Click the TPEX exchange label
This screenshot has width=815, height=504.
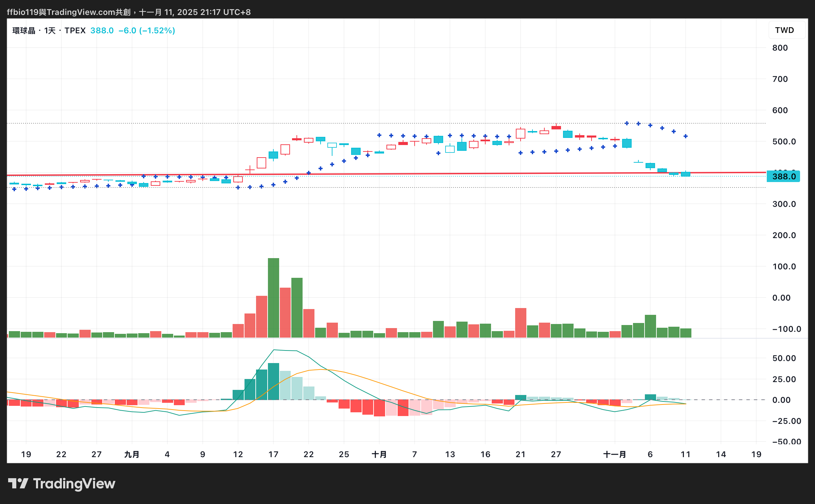point(75,31)
